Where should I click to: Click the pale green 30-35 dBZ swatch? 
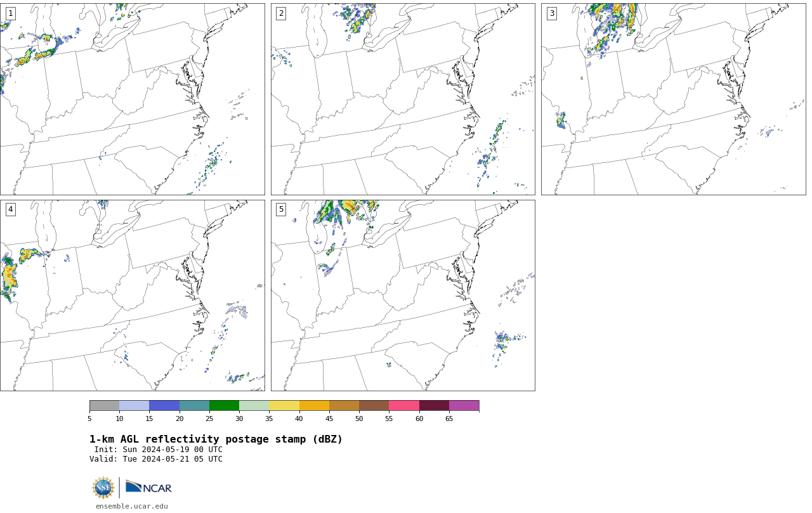254,406
